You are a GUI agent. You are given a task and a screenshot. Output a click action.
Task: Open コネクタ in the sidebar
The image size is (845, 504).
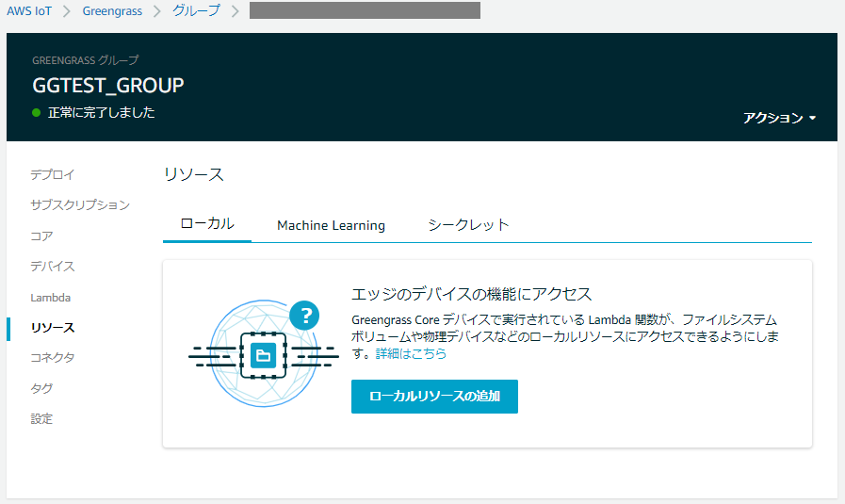(52, 357)
